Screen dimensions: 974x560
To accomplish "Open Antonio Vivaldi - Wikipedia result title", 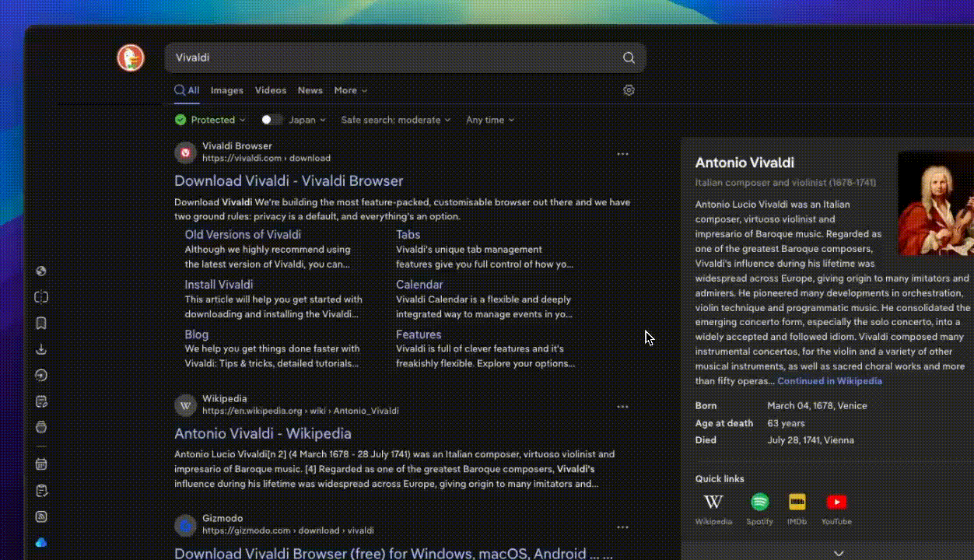I will [263, 434].
